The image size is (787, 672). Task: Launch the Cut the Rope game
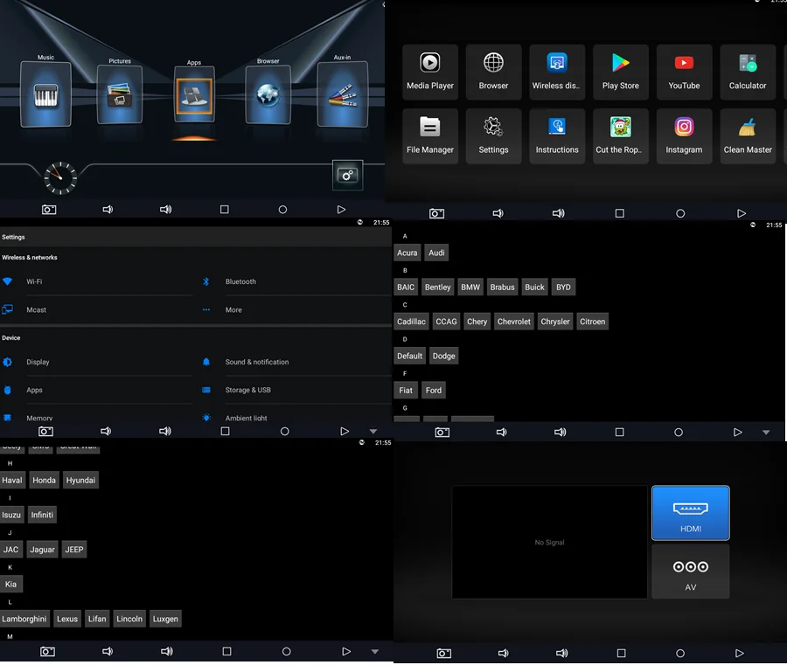tap(620, 136)
